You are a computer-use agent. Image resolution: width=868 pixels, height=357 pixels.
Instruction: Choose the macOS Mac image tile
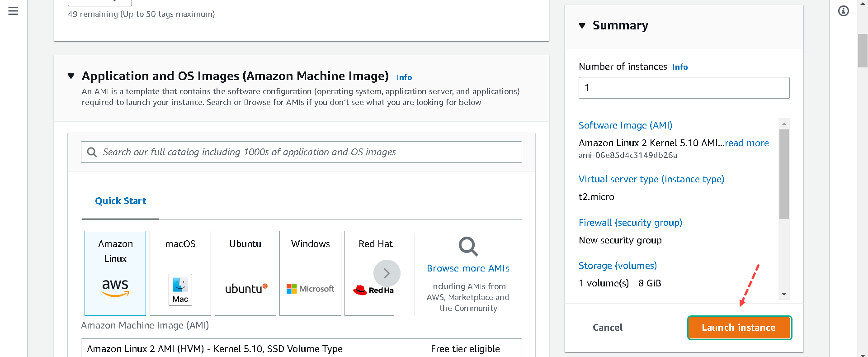tap(180, 273)
